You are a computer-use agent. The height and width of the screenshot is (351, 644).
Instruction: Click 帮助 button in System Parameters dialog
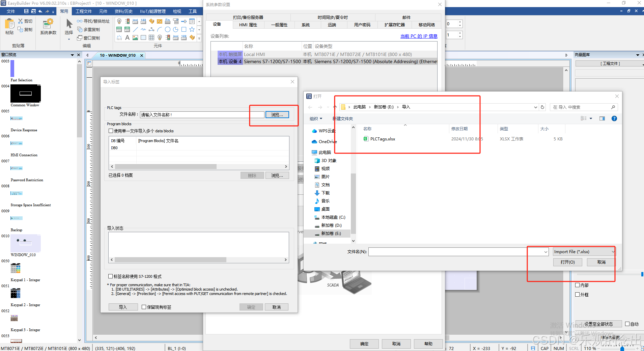pos(428,344)
